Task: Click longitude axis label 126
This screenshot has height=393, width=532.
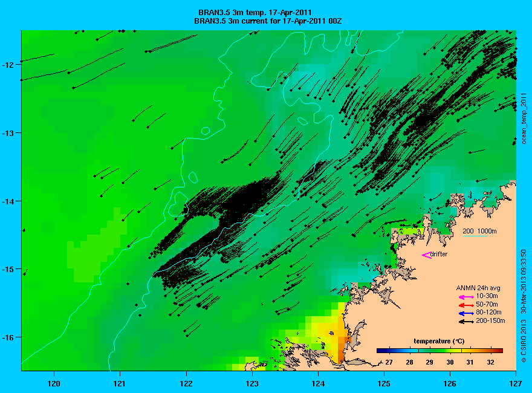Action: tap(450, 384)
